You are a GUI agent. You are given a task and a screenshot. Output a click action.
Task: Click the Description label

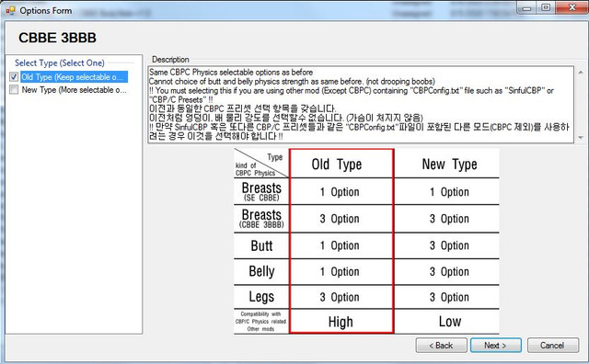[x=170, y=60]
